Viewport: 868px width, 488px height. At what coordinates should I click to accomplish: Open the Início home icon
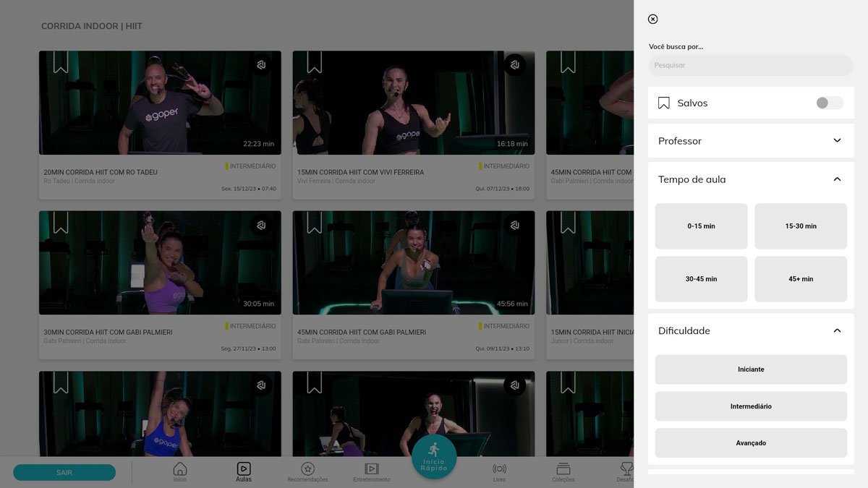click(x=180, y=469)
